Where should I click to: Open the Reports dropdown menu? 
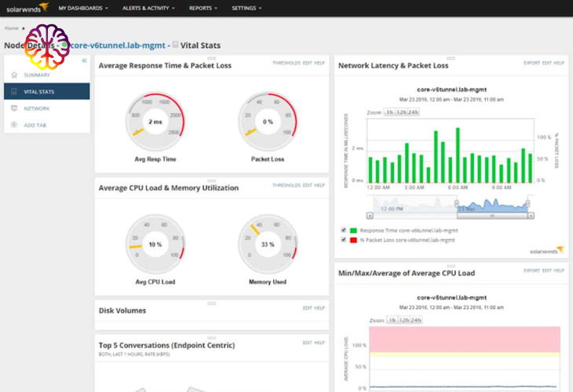[x=203, y=8]
